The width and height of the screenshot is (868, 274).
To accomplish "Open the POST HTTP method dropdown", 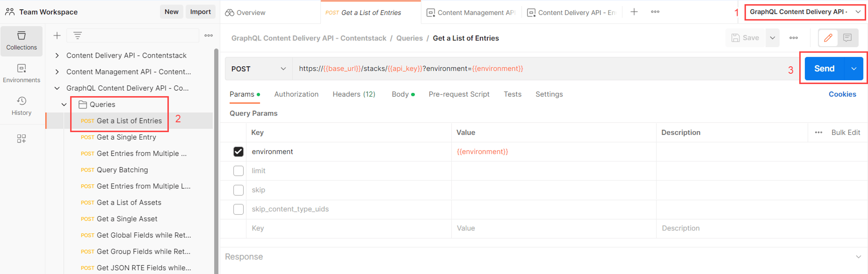I will pyautogui.click(x=258, y=69).
